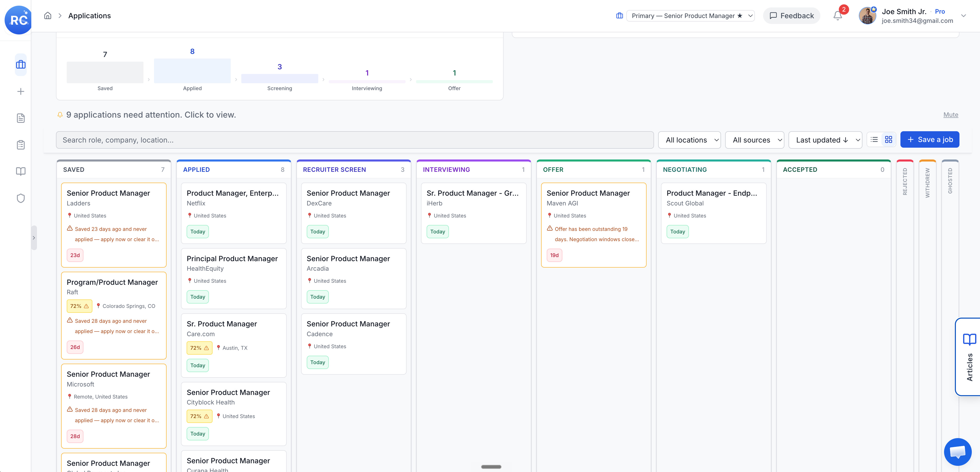This screenshot has width=980, height=472.
Task: Open the document icon in sidebar
Action: click(21, 118)
